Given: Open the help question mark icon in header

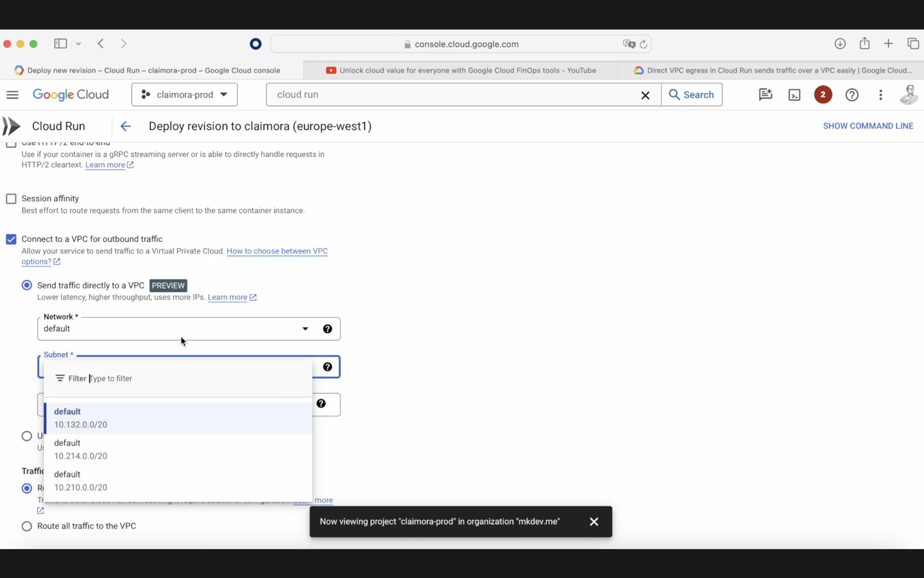Looking at the screenshot, I should pyautogui.click(x=852, y=95).
